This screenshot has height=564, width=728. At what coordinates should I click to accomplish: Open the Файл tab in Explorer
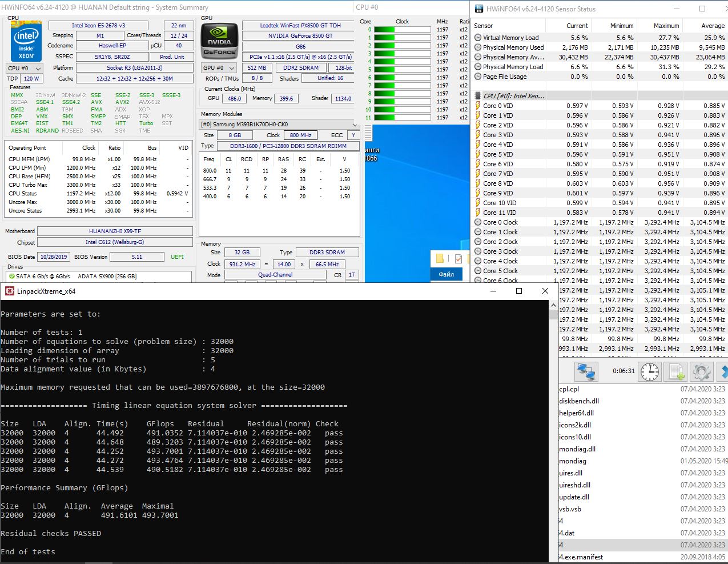point(447,274)
